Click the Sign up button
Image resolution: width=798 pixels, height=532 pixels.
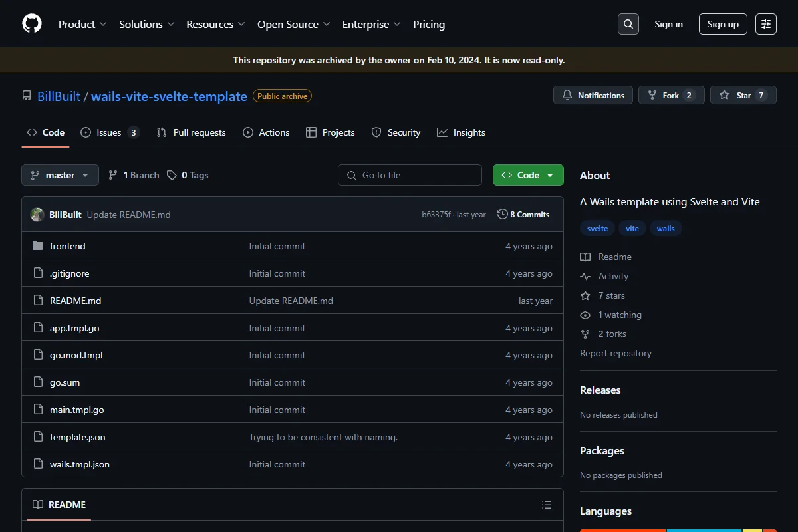pyautogui.click(x=723, y=24)
